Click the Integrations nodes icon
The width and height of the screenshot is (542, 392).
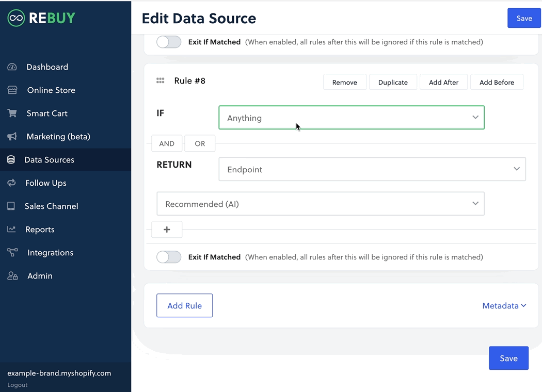(12, 252)
